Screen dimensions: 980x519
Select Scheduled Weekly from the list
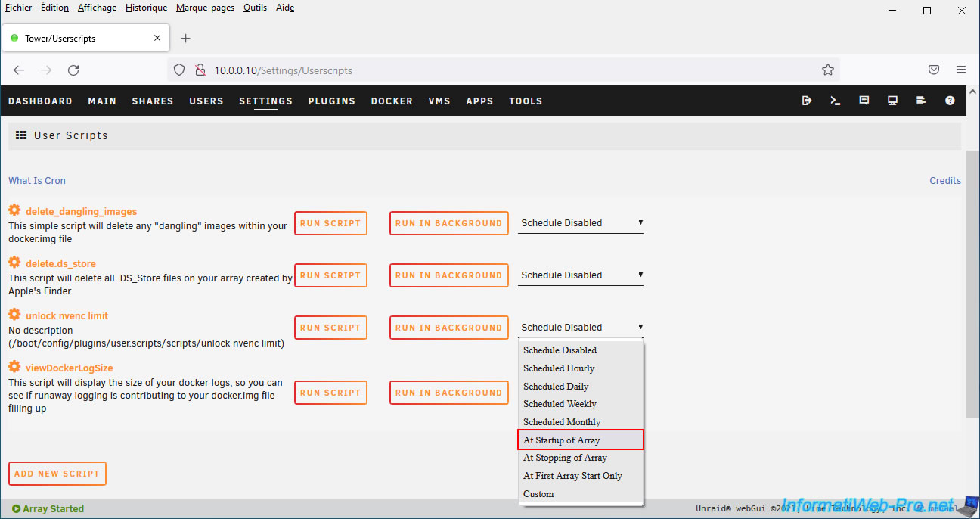560,404
